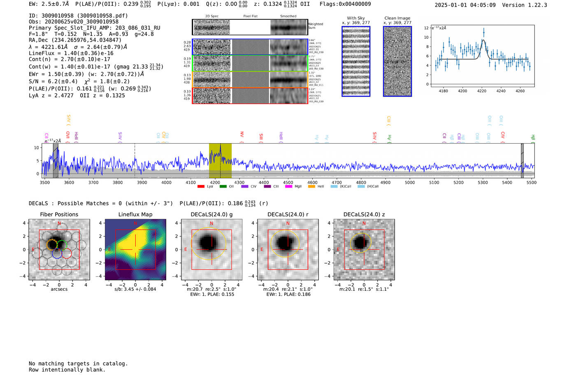Viewport: 576px width, 392px height.
Task: Click the LineFlux = 1.40(±0.36)e-16 text
Action: click(x=71, y=53)
